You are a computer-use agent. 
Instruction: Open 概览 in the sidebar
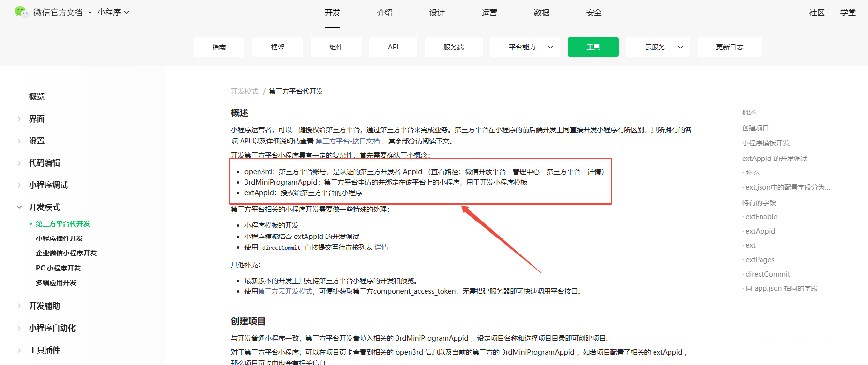pos(37,97)
